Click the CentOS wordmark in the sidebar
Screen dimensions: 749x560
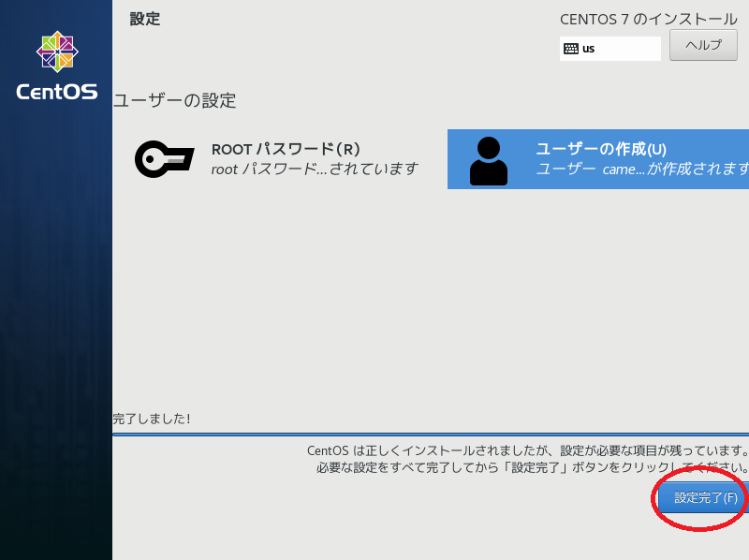pyautogui.click(x=57, y=92)
